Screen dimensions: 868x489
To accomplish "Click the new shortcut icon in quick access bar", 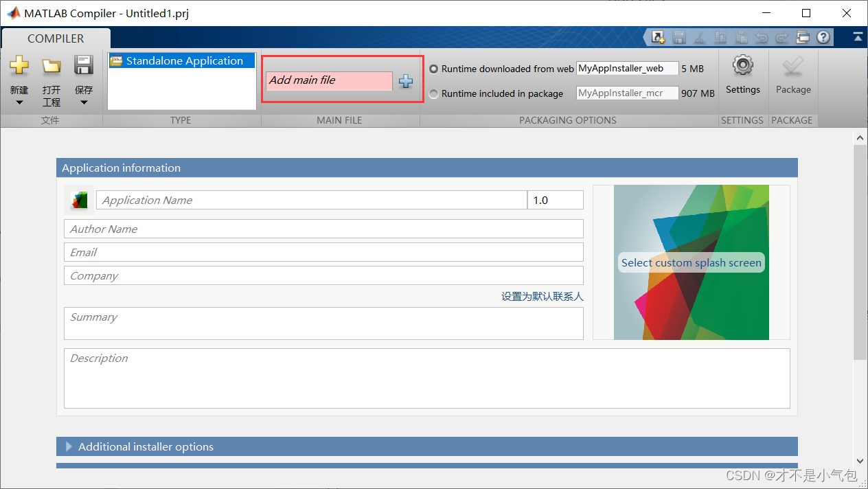I will 659,38.
